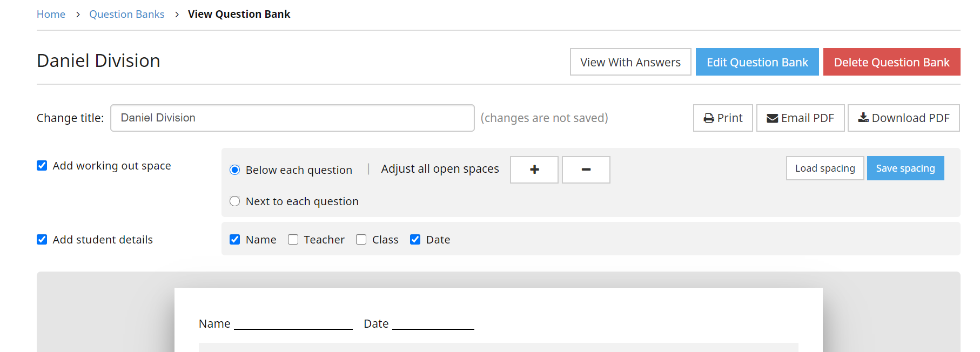The height and width of the screenshot is (352, 980).
Task: Go to Home breadcrumb link
Action: tap(51, 14)
